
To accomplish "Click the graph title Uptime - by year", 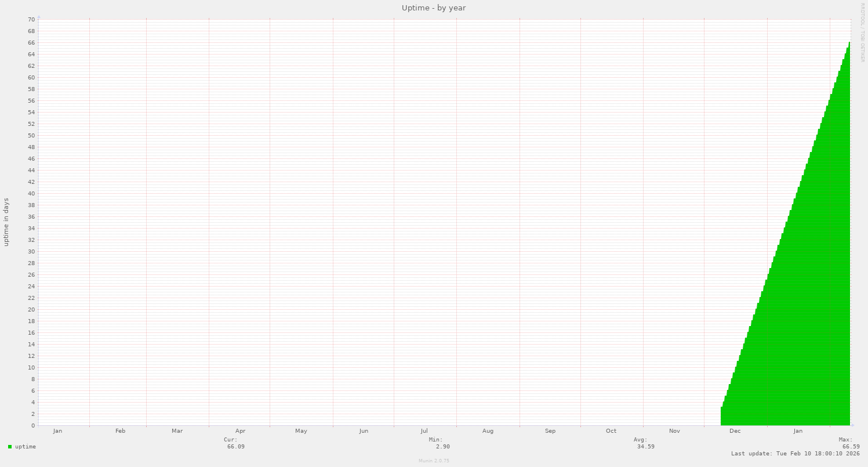I will point(434,8).
